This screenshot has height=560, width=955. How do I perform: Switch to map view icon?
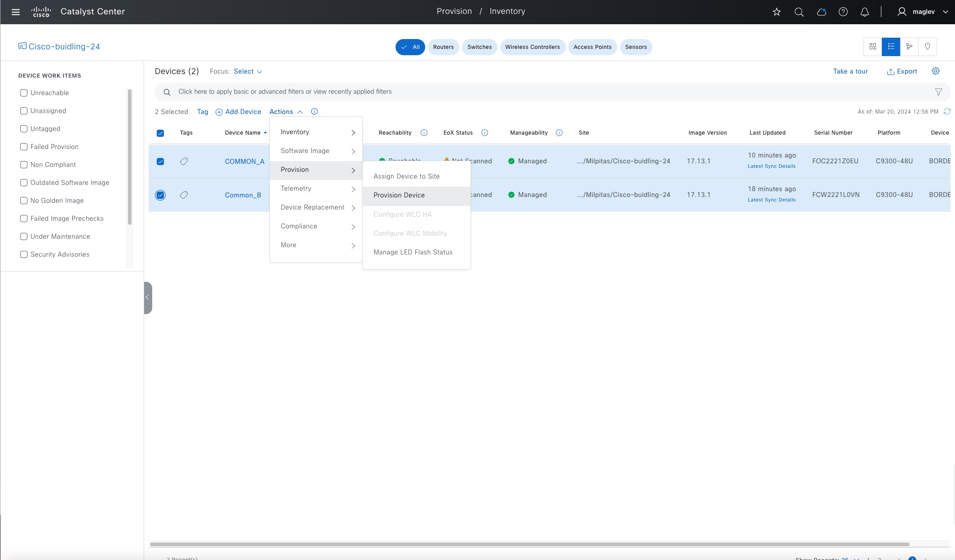(927, 47)
